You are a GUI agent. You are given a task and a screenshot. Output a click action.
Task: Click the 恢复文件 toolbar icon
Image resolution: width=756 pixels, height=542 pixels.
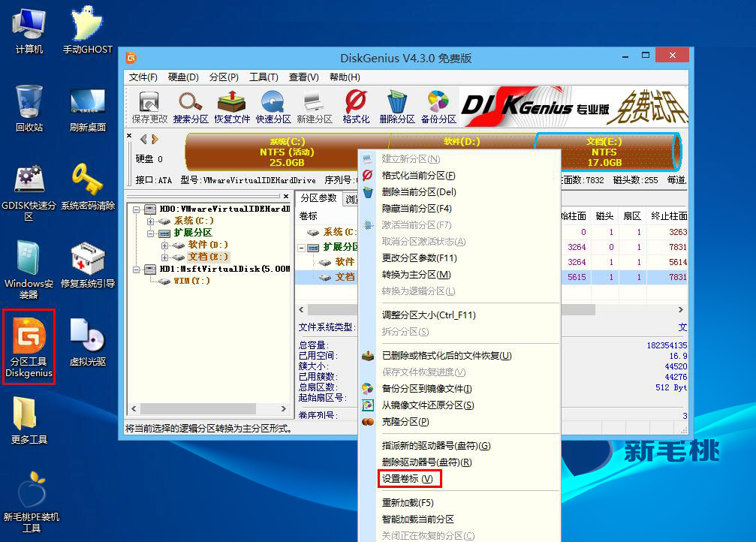coord(232,107)
